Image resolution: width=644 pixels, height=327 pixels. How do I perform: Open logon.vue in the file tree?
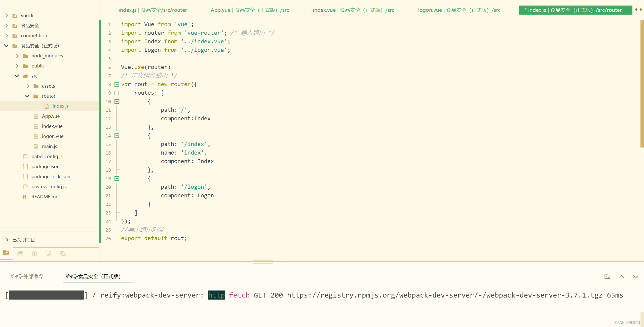pos(53,136)
